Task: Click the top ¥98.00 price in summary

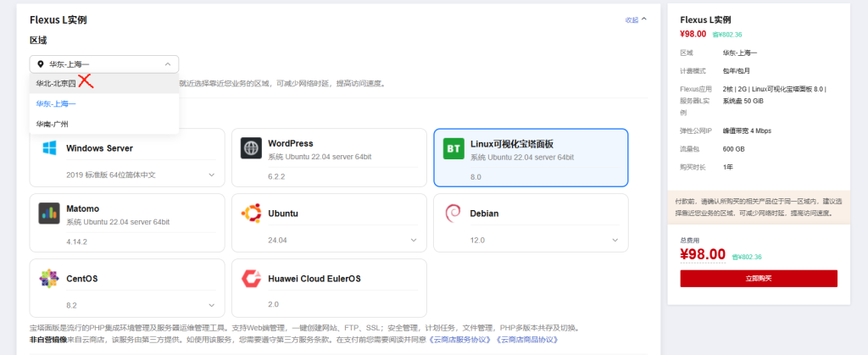Action: (693, 34)
